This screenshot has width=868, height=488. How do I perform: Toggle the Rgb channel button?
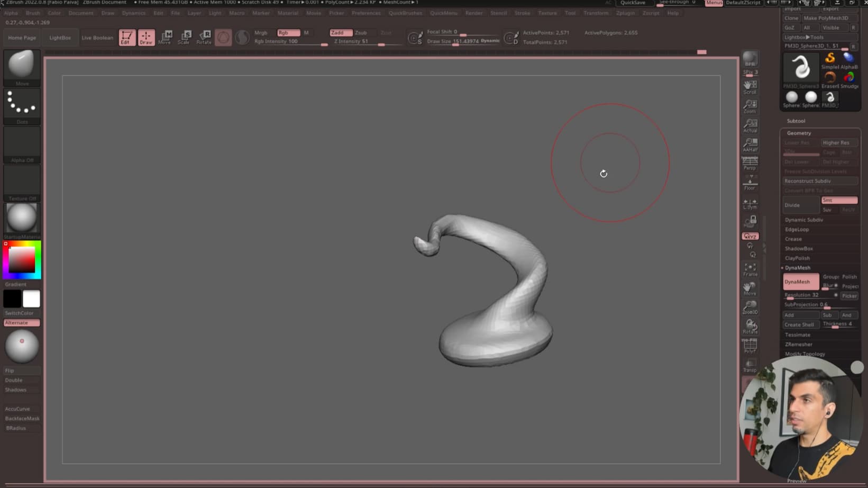(x=288, y=33)
